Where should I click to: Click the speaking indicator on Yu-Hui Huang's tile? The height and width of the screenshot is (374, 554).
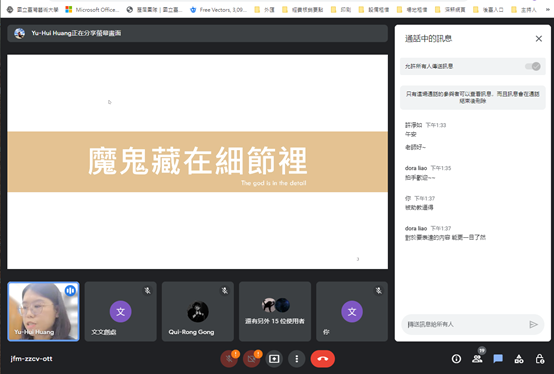(70, 290)
